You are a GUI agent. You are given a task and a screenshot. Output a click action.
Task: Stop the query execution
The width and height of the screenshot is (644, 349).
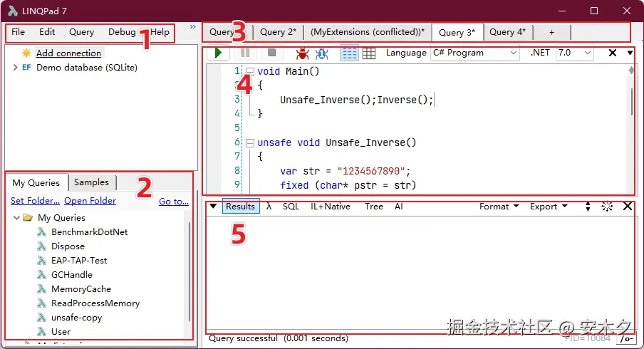(271, 53)
